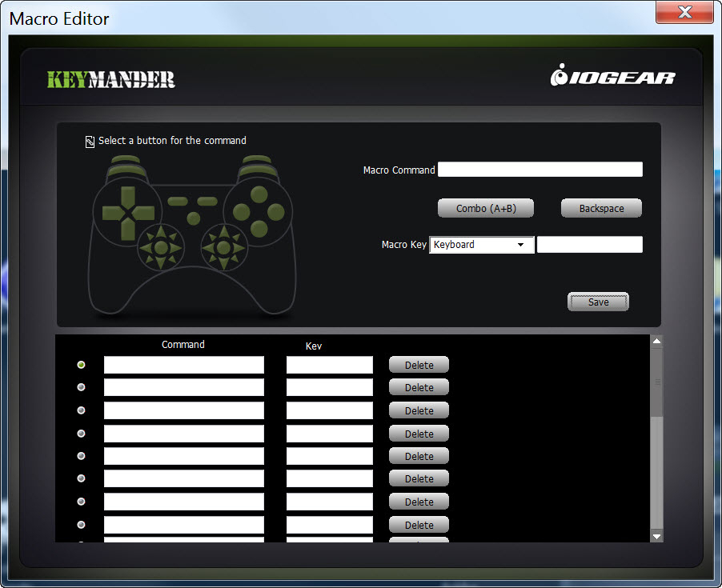722x588 pixels.
Task: Click the KeyMander logo
Action: pos(111,79)
